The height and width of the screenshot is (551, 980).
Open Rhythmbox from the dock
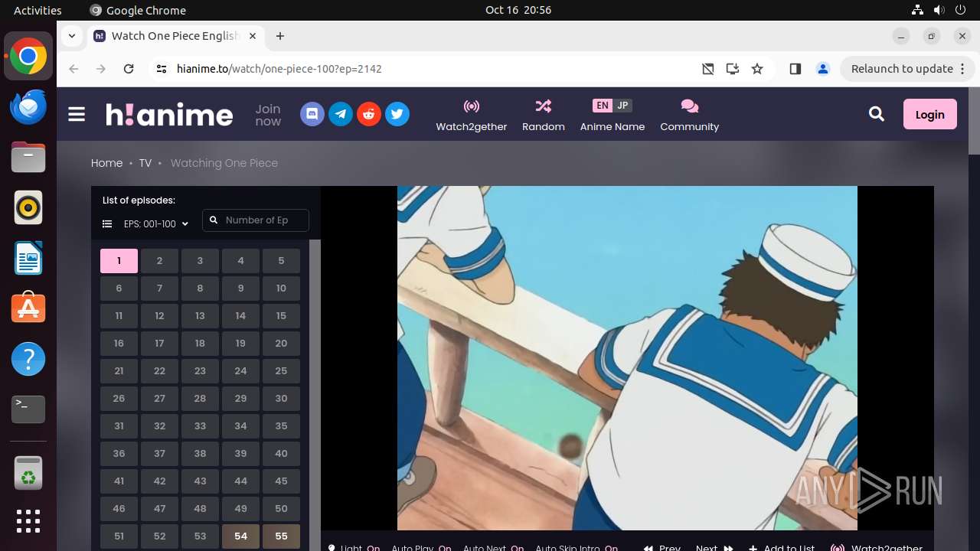[28, 207]
